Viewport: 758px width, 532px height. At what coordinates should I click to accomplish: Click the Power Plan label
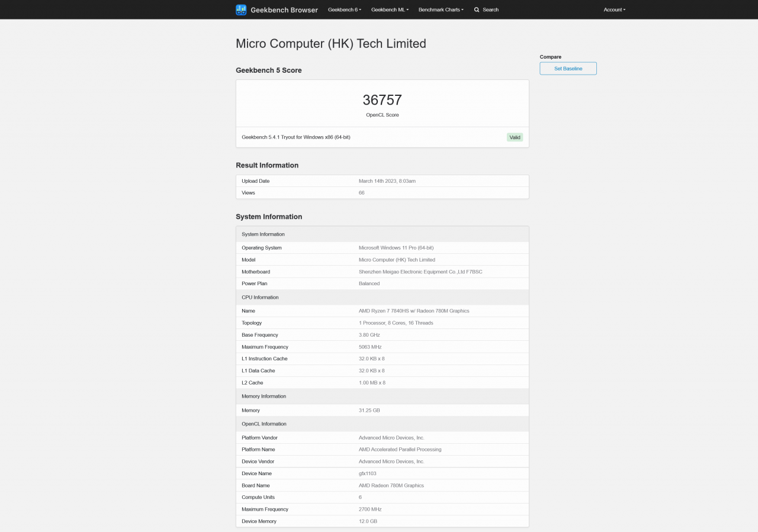coord(255,283)
